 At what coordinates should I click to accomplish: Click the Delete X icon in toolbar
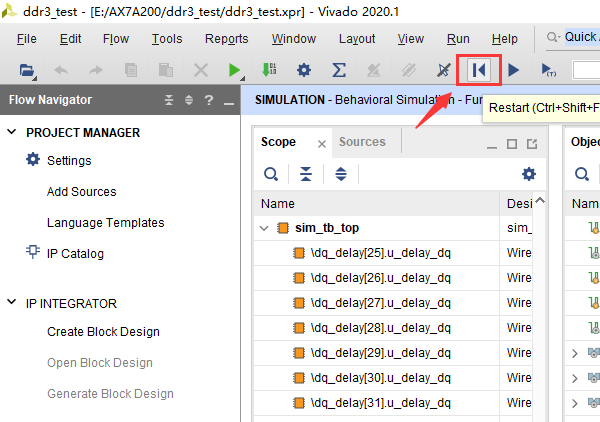pos(201,70)
